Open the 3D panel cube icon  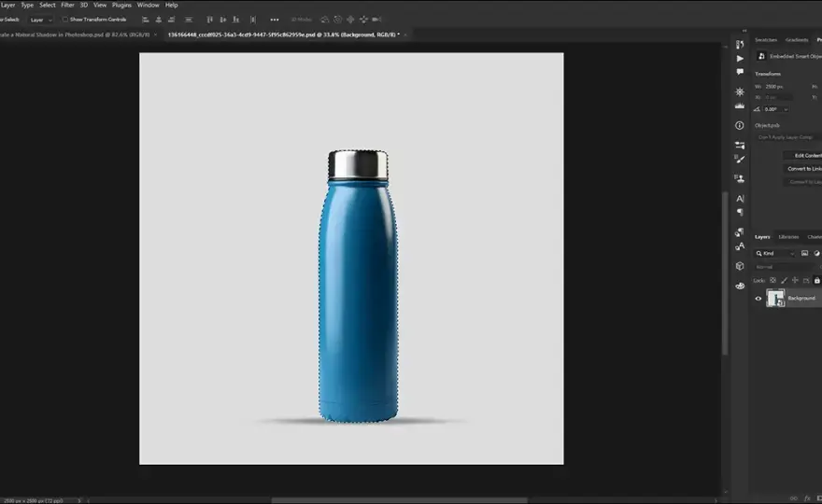(740, 266)
